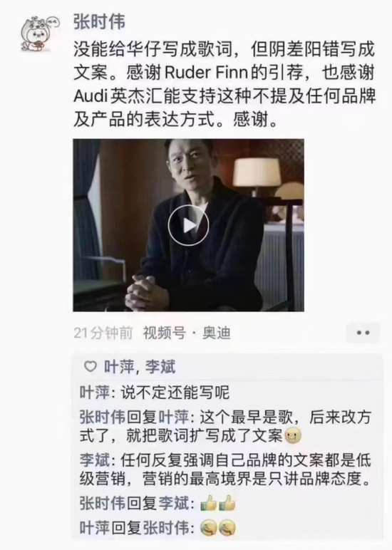
Task: Open the two-dot comment menu button
Action: pyautogui.click(x=363, y=333)
